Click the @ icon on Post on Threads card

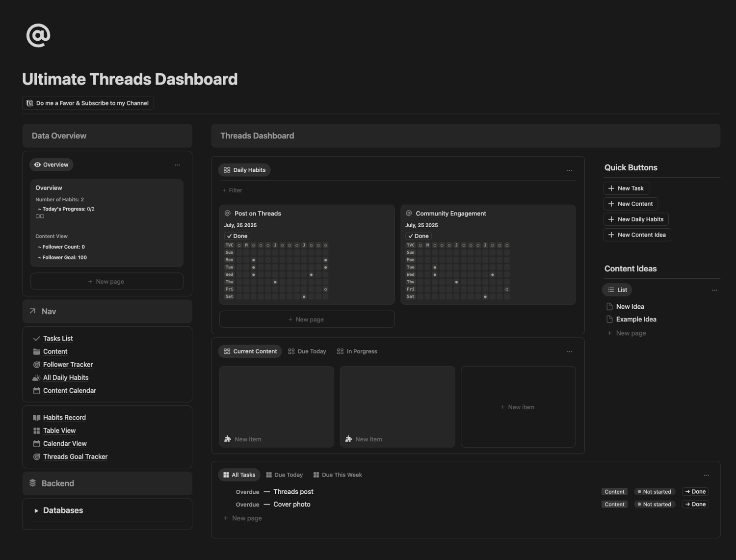228,213
